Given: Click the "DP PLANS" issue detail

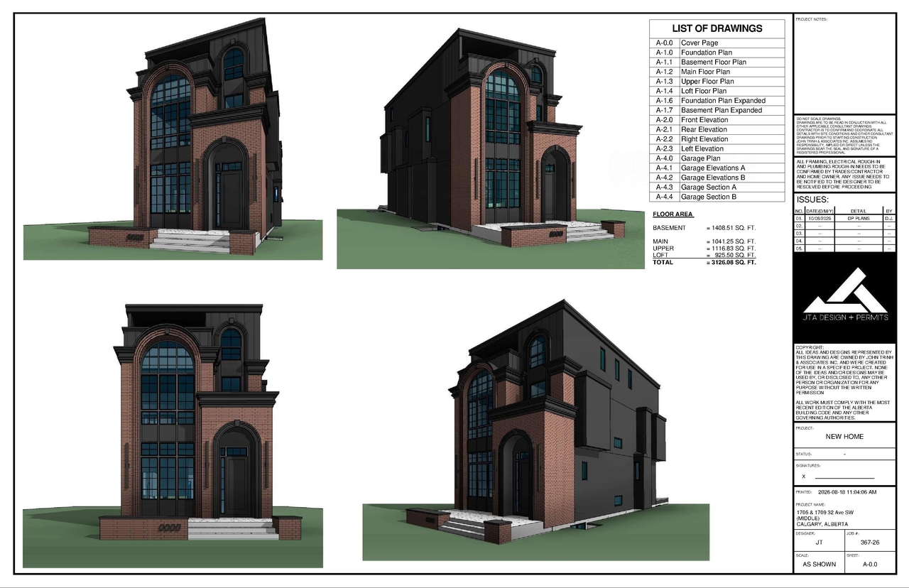Looking at the screenshot, I should (859, 219).
